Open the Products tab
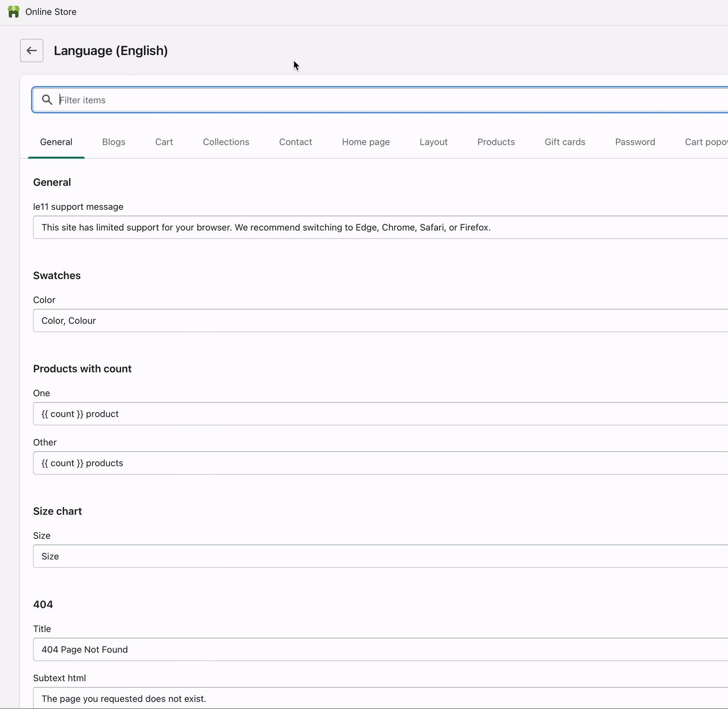 [x=496, y=142]
